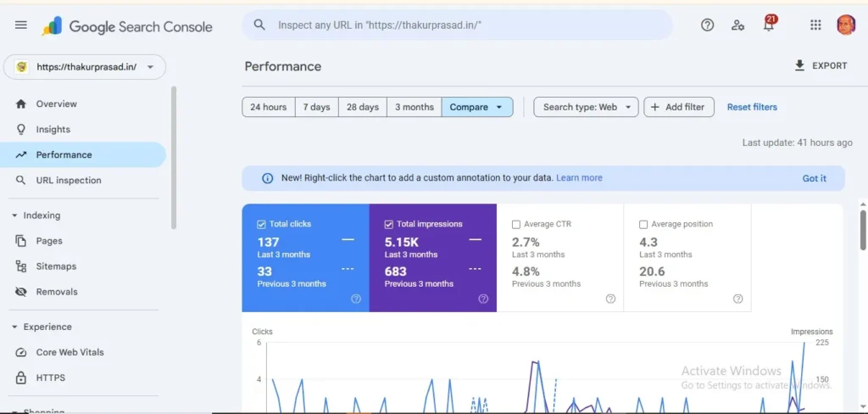Screen dimensions: 868x414
Task: Click the Inspect any URL search field
Action: tap(457, 25)
